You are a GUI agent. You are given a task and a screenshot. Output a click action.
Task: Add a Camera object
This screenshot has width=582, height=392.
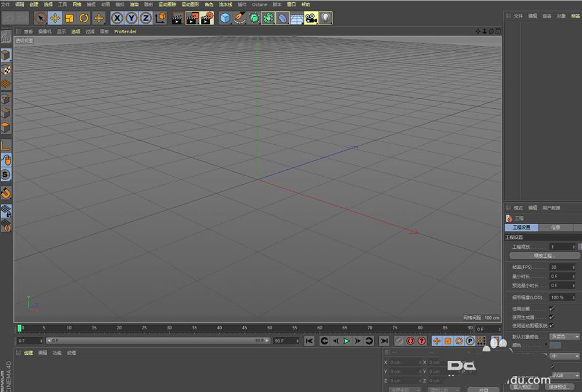point(311,18)
